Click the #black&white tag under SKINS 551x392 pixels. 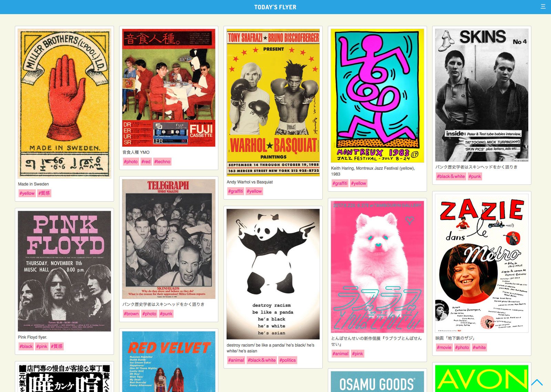(x=451, y=176)
